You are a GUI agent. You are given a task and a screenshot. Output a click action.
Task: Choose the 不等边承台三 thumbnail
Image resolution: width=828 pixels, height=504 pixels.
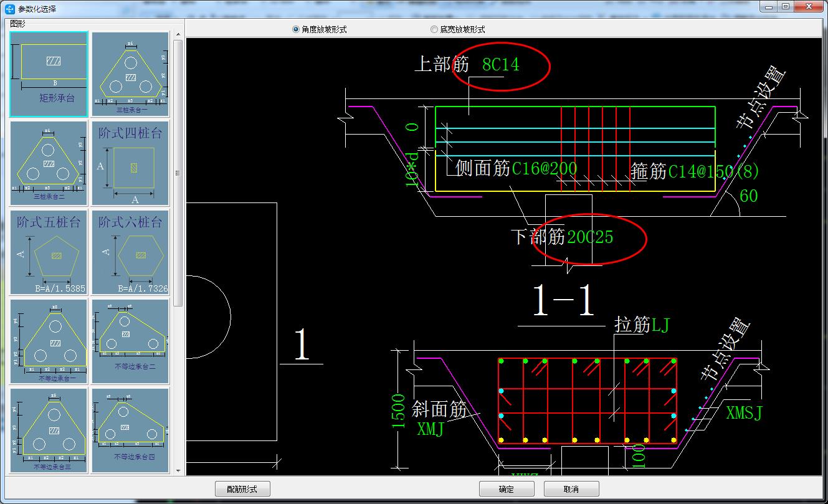tap(49, 430)
